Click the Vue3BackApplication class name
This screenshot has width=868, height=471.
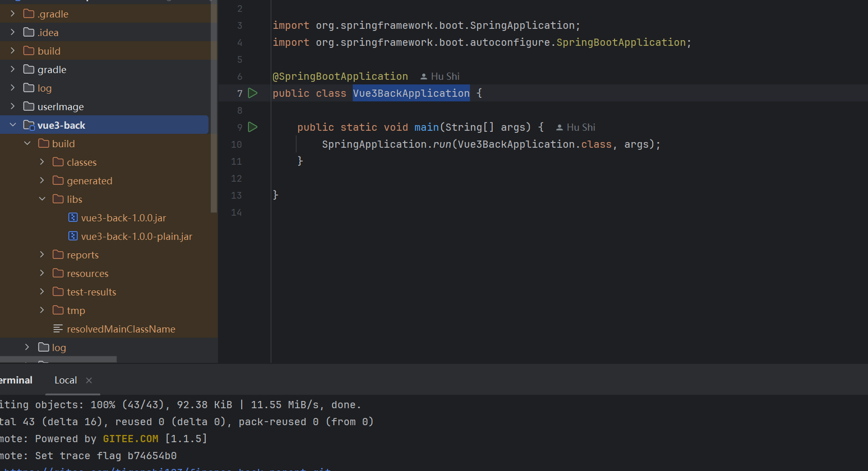(x=411, y=93)
